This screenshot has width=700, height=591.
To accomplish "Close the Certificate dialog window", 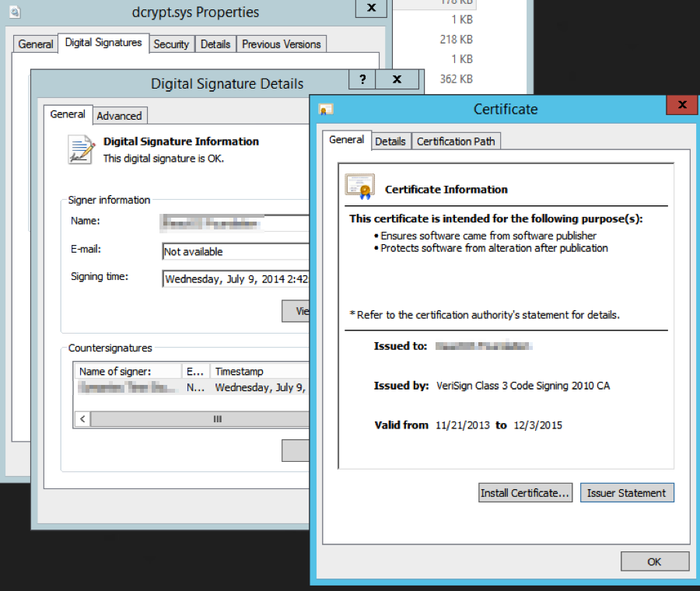I will 681,105.
